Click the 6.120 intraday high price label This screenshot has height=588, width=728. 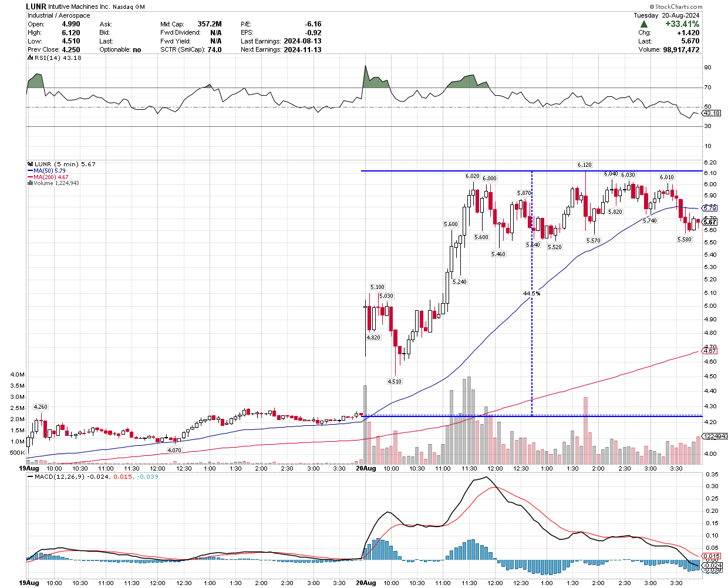584,165
